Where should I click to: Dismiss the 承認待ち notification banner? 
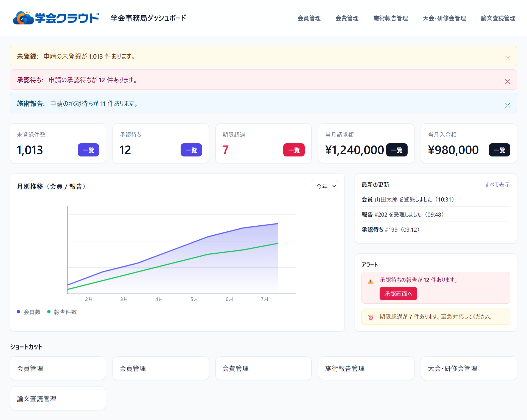point(507,81)
